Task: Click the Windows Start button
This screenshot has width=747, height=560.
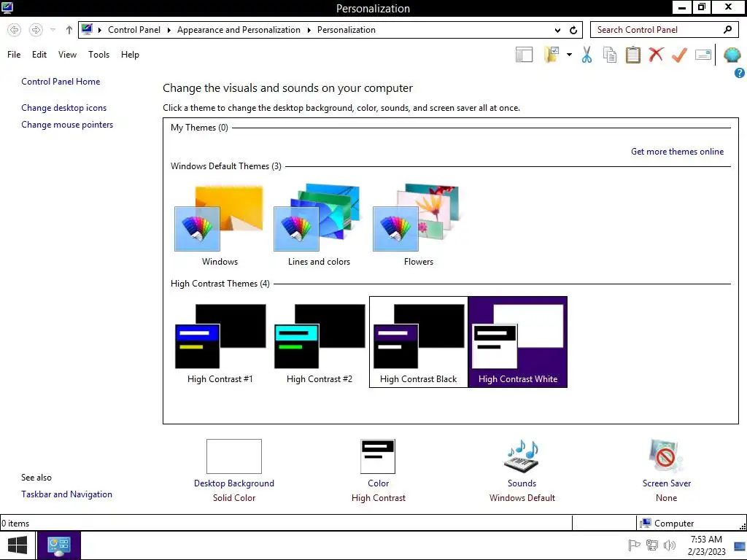Action: pos(18,545)
